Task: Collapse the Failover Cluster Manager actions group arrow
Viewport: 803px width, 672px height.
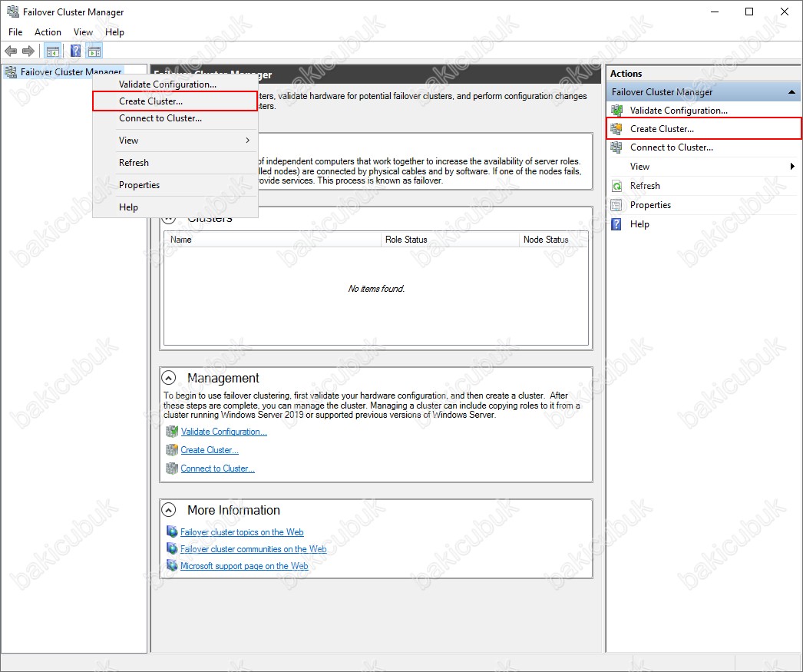Action: pyautogui.click(x=791, y=92)
